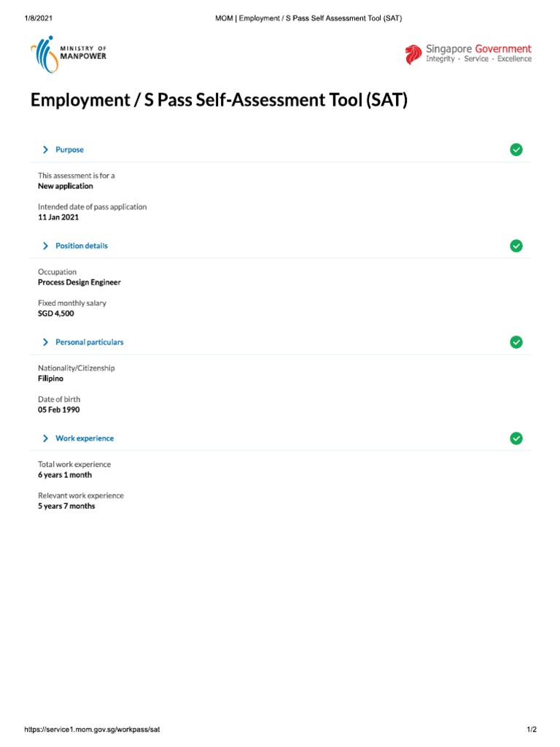Click the SGD 4,500 salary value

tap(55, 314)
